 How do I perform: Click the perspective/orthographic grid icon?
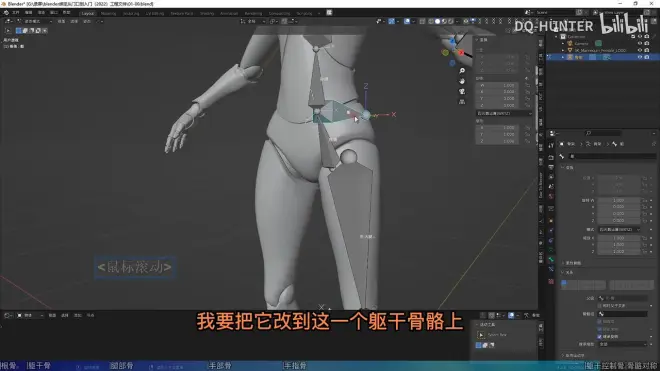click(462, 101)
